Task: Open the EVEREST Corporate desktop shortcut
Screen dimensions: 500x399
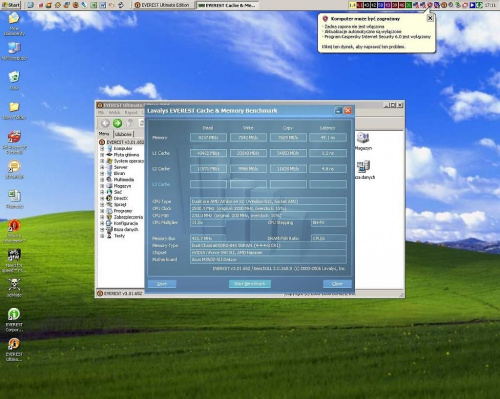Action: pyautogui.click(x=14, y=320)
